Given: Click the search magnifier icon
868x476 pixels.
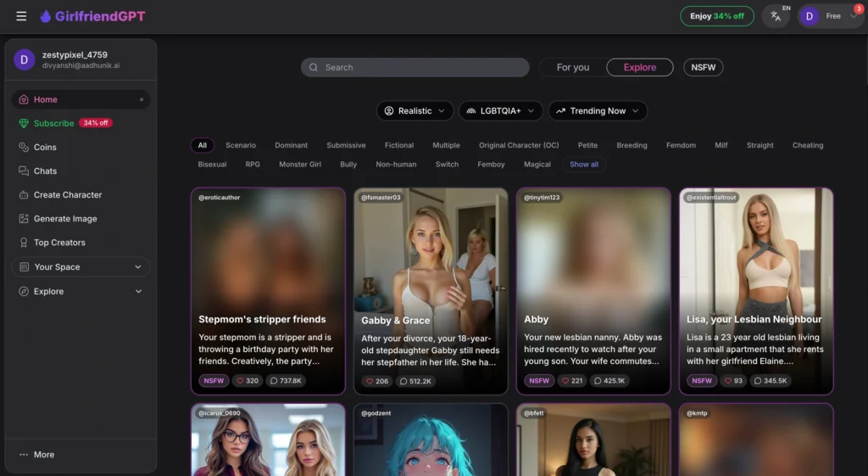Looking at the screenshot, I should tap(314, 67).
